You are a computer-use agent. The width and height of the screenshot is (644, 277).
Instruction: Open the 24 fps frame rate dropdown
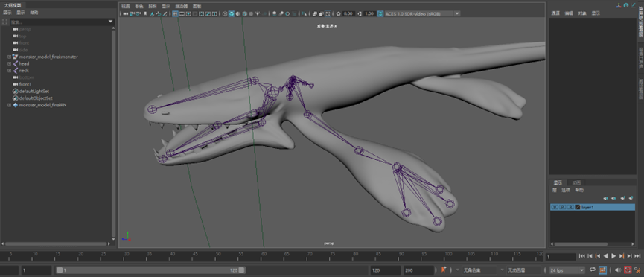(x=567, y=270)
